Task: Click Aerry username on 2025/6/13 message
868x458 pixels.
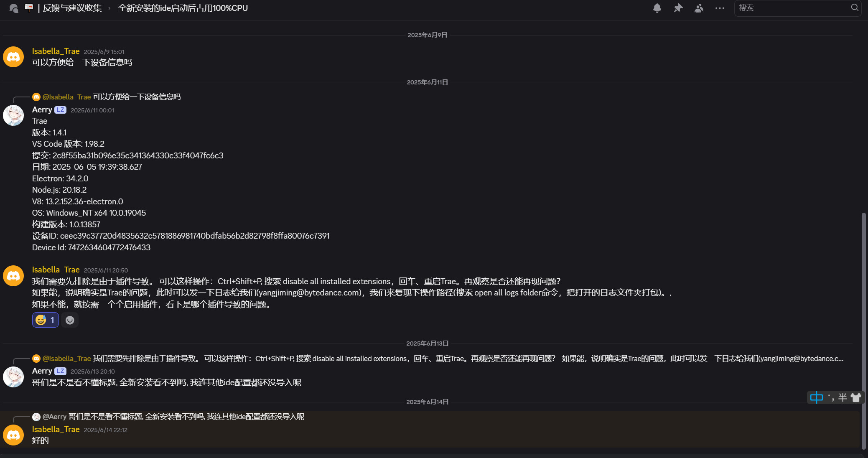Action: tap(42, 371)
